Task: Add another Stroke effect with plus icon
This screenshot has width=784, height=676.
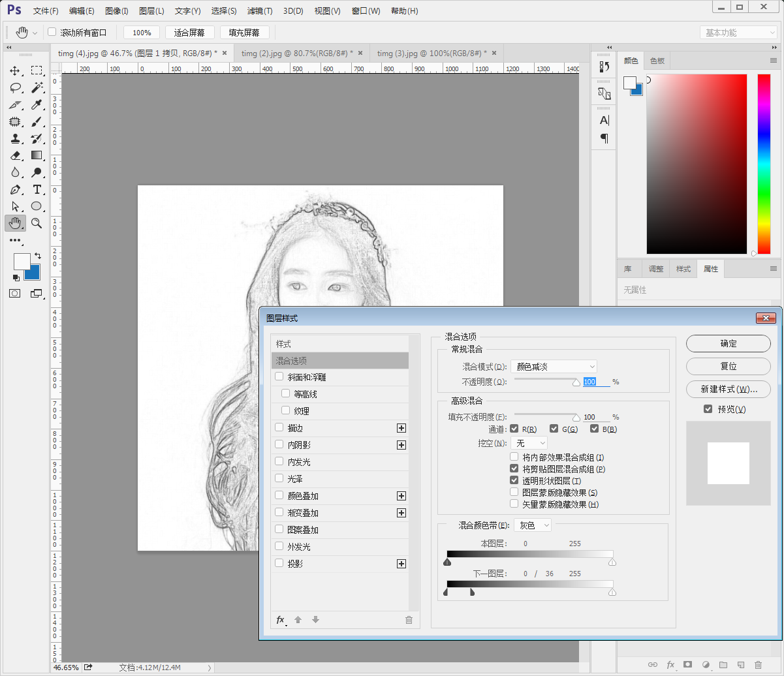Action: coord(401,428)
